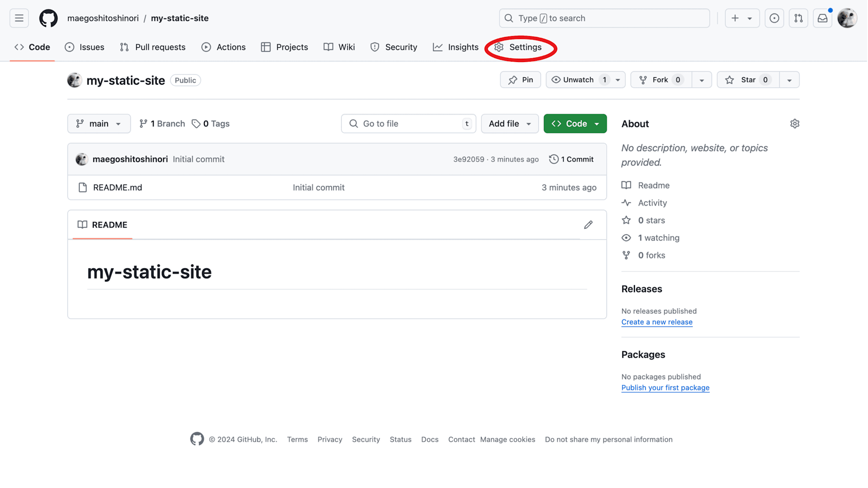Click the pin icon to pin repo

click(x=513, y=79)
